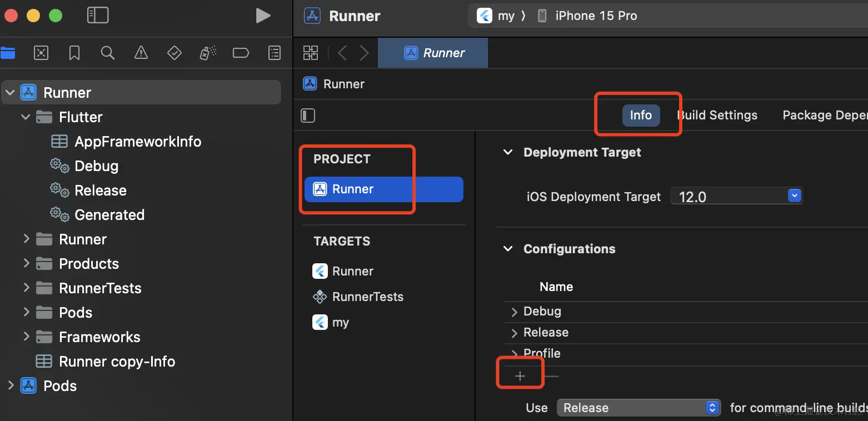Select the AppFrameworkInfo file

[x=138, y=142]
